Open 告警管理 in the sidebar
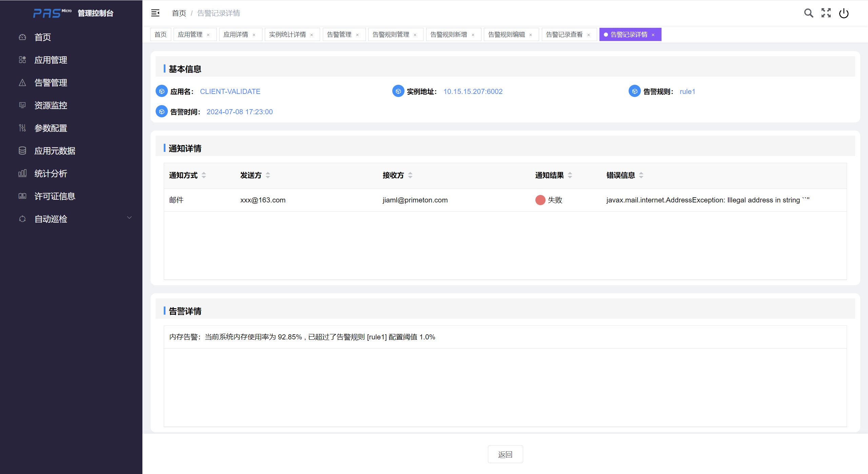This screenshot has width=868, height=474. tap(51, 83)
